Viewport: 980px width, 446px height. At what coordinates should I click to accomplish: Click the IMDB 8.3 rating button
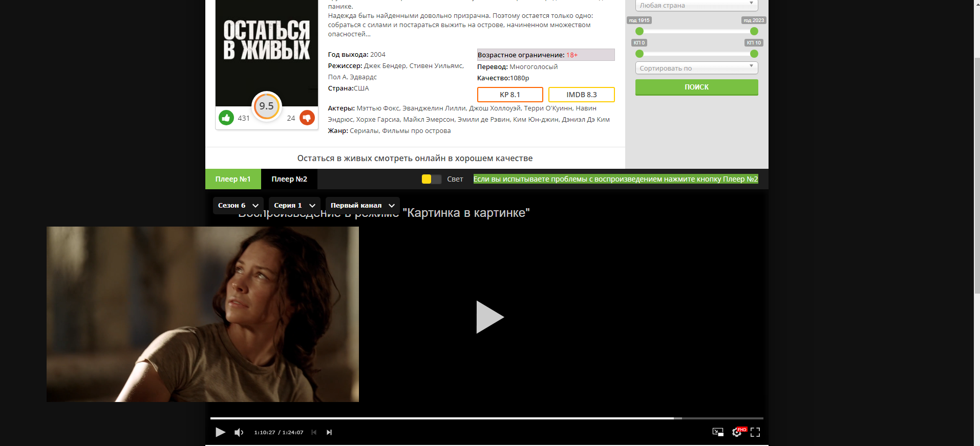[582, 95]
